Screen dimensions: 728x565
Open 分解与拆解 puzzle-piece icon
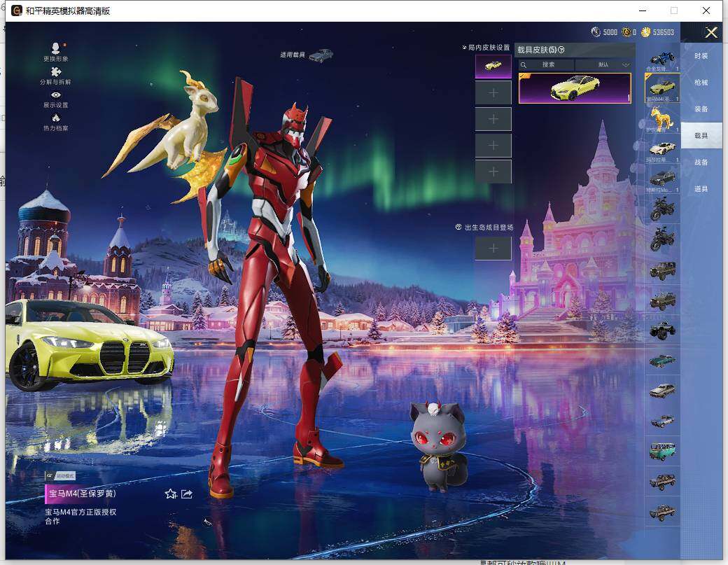[56, 72]
